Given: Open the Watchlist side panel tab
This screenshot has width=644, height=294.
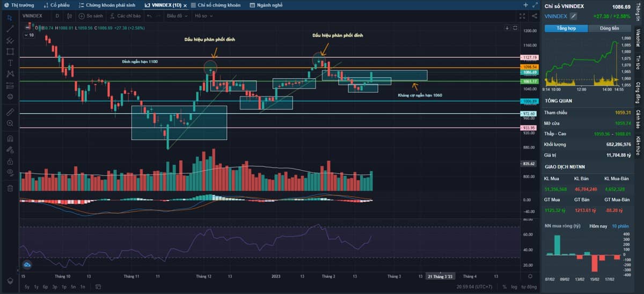Looking at the screenshot, I should pyautogui.click(x=639, y=39).
